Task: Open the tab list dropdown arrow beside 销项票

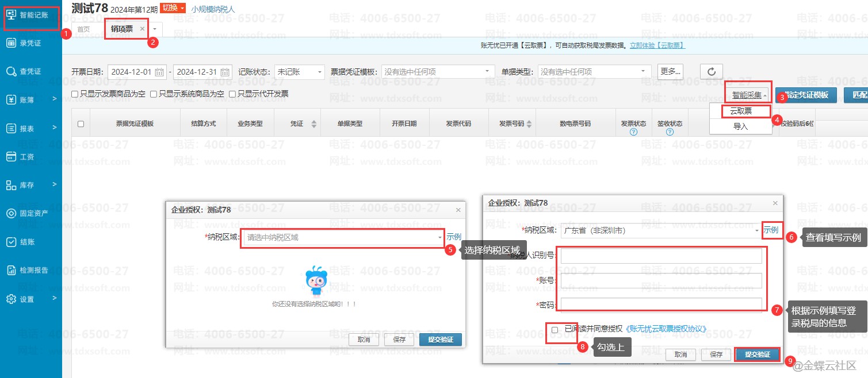Action: click(x=155, y=29)
